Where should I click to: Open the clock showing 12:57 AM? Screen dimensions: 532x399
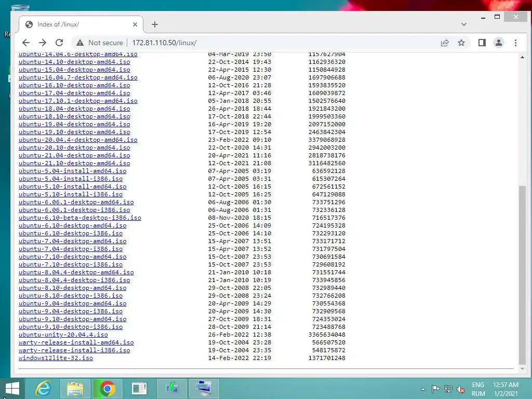(x=506, y=389)
